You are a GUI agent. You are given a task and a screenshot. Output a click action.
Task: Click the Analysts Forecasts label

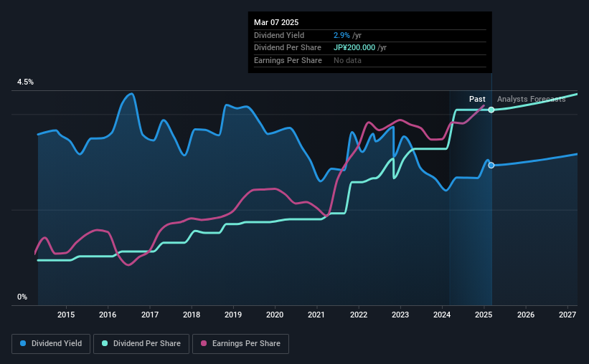[531, 99]
